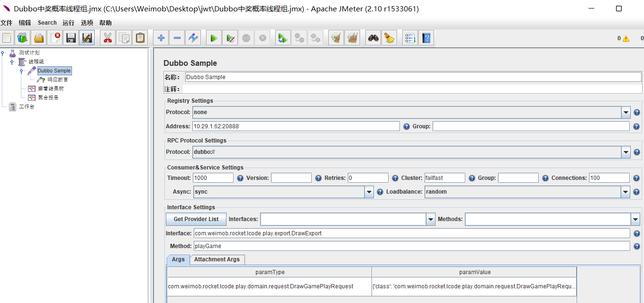The height and width of the screenshot is (303, 644).
Task: Open the 帮助 menu
Action: [x=106, y=23]
